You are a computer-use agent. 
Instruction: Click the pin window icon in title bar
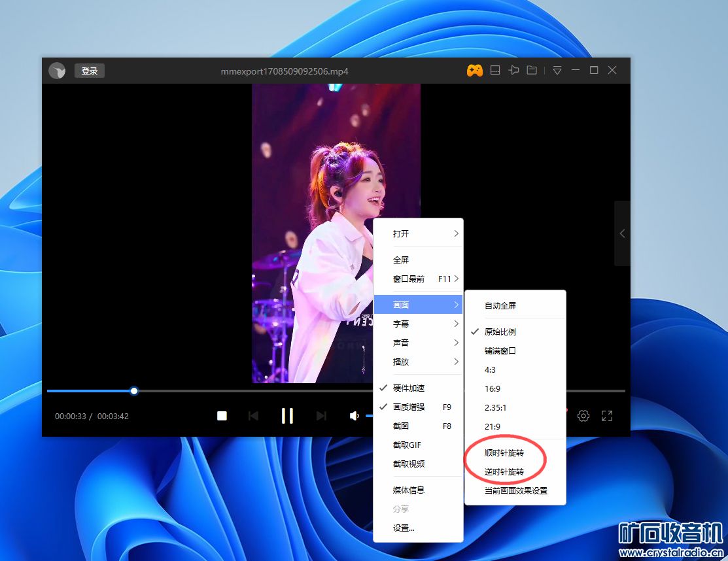[x=514, y=71]
